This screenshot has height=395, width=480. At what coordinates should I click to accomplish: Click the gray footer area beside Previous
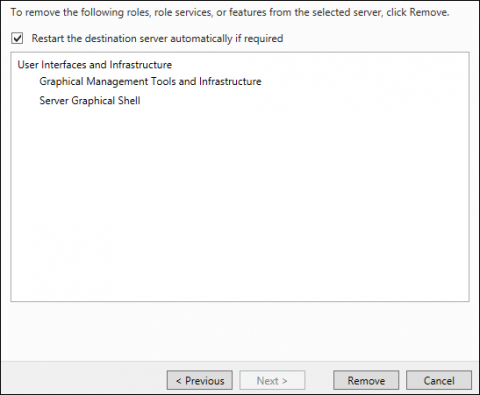click(83, 379)
